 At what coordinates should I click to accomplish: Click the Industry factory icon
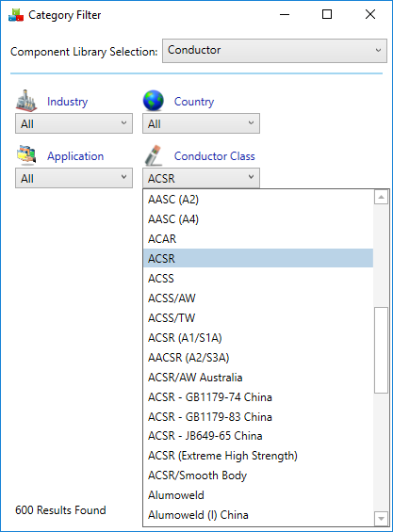pyautogui.click(x=26, y=101)
